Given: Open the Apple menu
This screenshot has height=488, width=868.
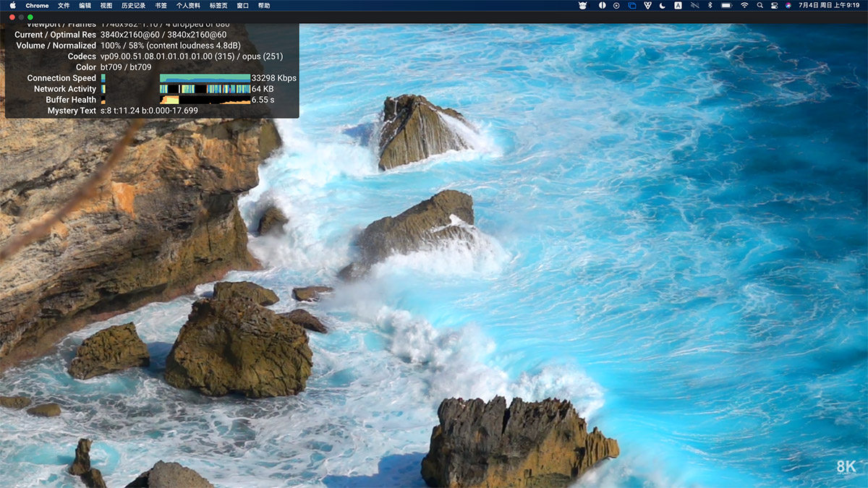Looking at the screenshot, I should (12, 5).
